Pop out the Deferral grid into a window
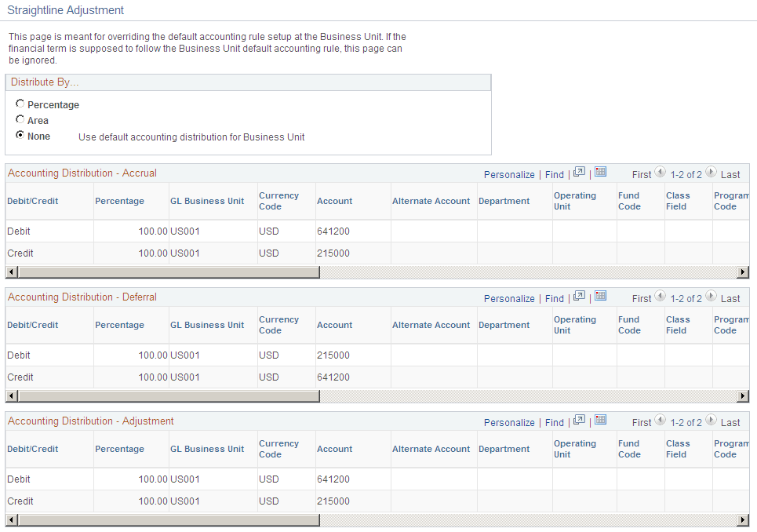 pos(579,297)
